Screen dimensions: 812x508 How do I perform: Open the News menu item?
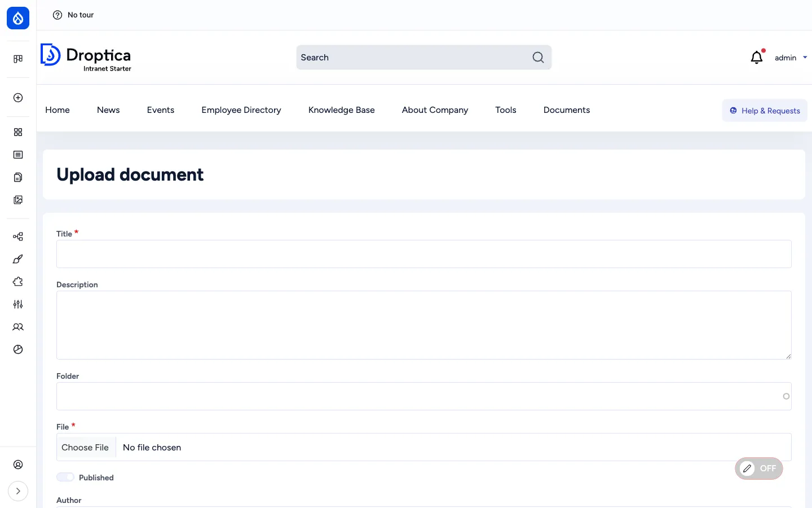click(x=108, y=110)
